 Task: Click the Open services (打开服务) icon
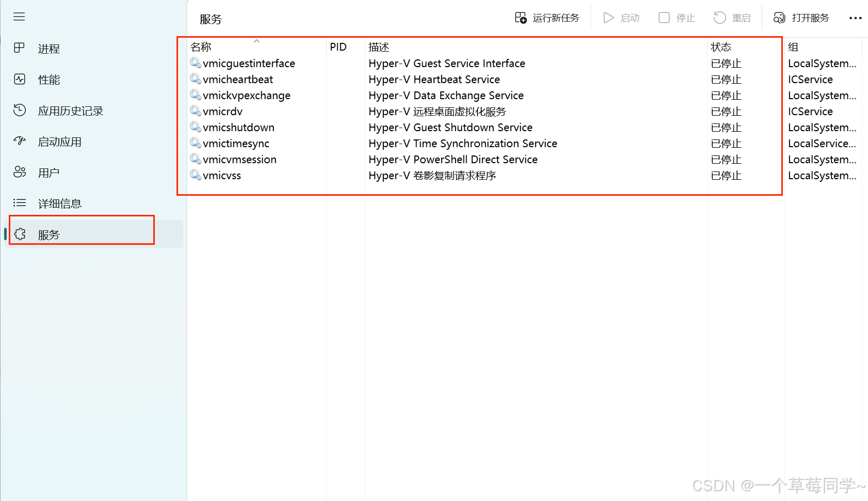coord(779,18)
